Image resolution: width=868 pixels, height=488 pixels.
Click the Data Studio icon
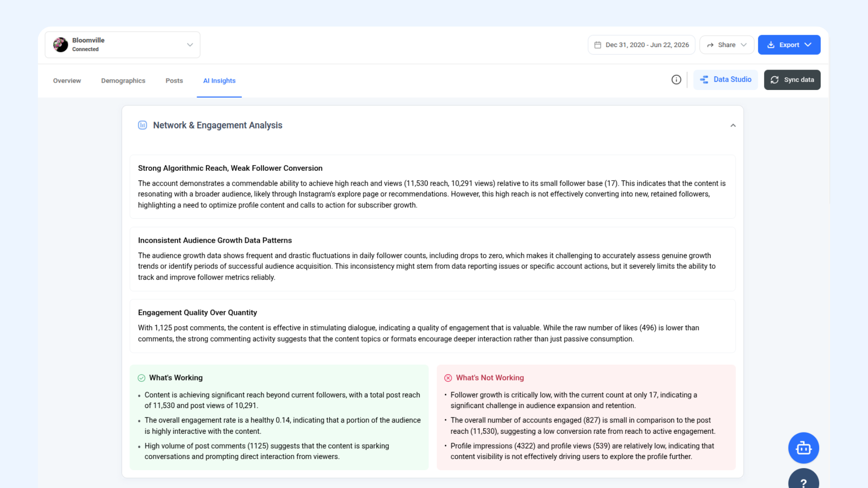click(x=704, y=80)
